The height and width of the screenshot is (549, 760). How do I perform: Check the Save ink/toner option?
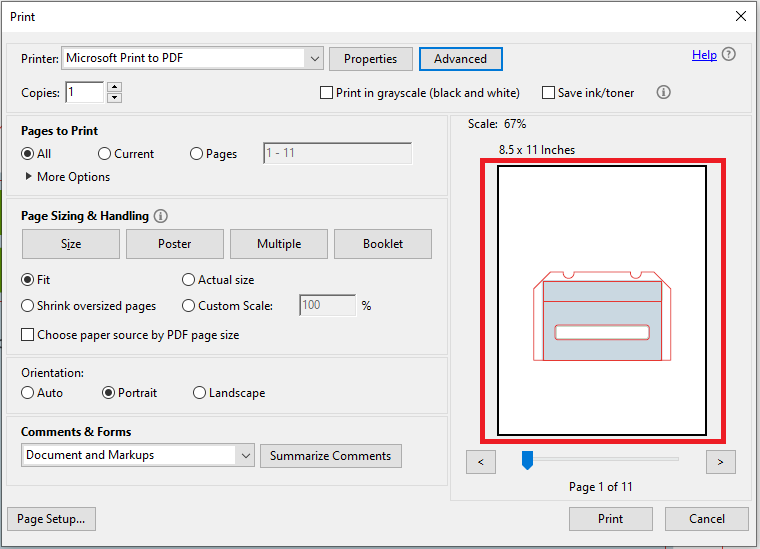[548, 93]
